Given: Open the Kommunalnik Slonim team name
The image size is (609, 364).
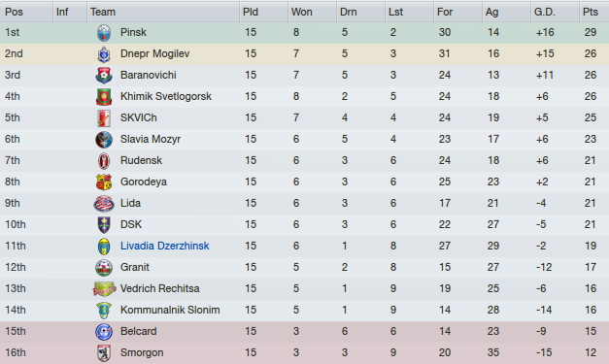Looking at the screenshot, I should point(170,310).
